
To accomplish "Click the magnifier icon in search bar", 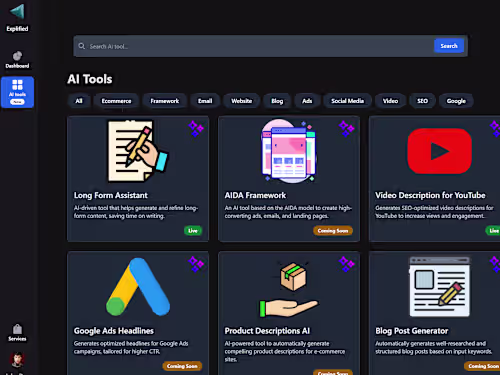I will 82,46.
